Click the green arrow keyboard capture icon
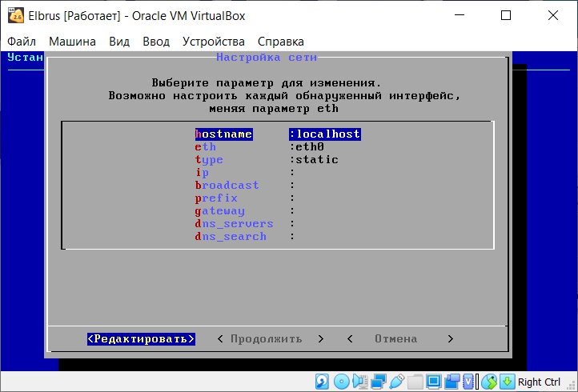 (507, 382)
